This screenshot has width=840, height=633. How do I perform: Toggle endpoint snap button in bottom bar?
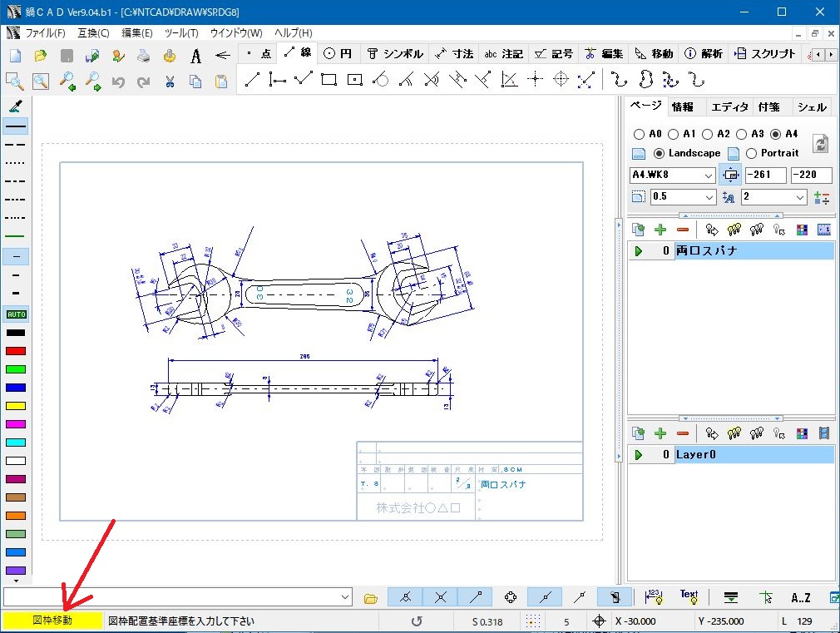pos(476,596)
